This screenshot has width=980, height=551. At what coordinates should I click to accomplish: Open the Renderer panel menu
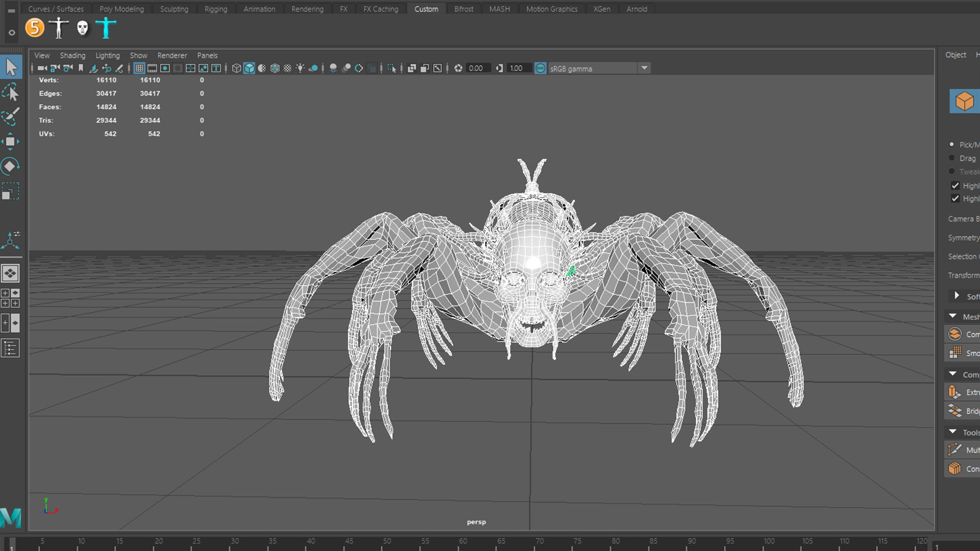click(172, 55)
